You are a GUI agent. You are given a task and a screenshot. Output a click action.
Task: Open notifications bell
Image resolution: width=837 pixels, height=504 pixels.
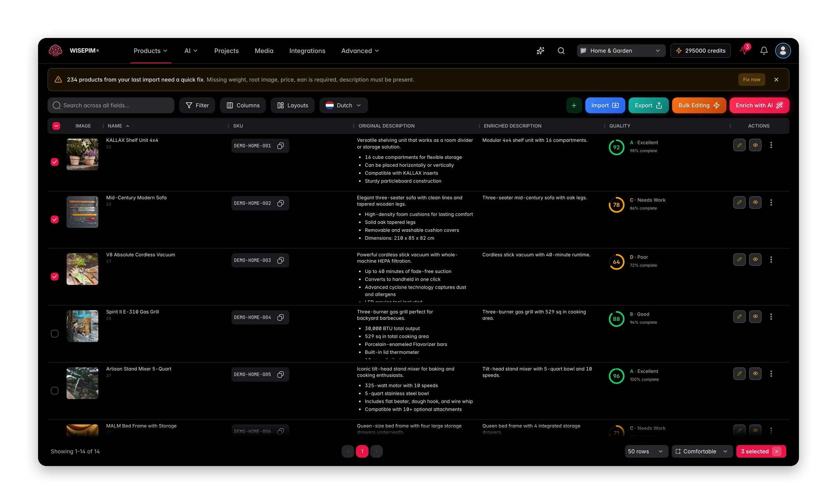(x=764, y=51)
